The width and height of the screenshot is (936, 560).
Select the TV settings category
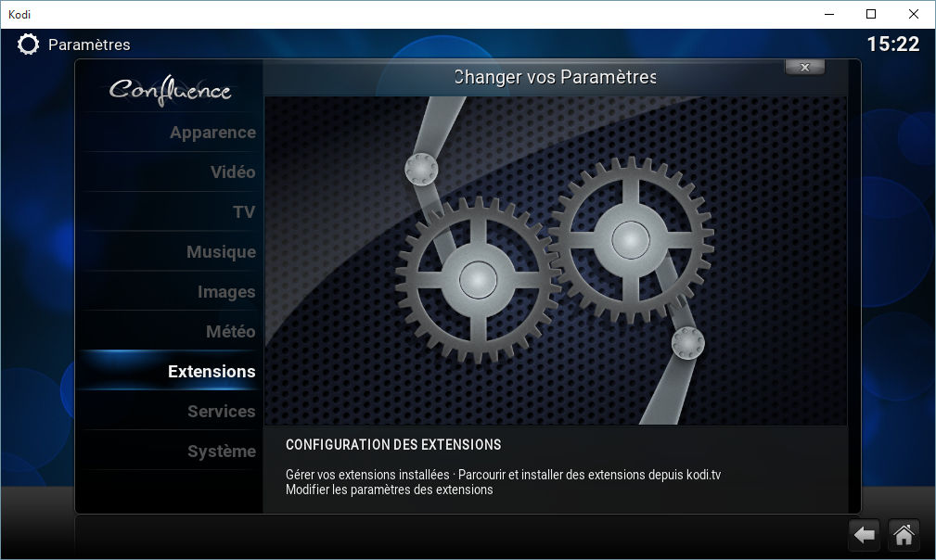pyautogui.click(x=170, y=211)
